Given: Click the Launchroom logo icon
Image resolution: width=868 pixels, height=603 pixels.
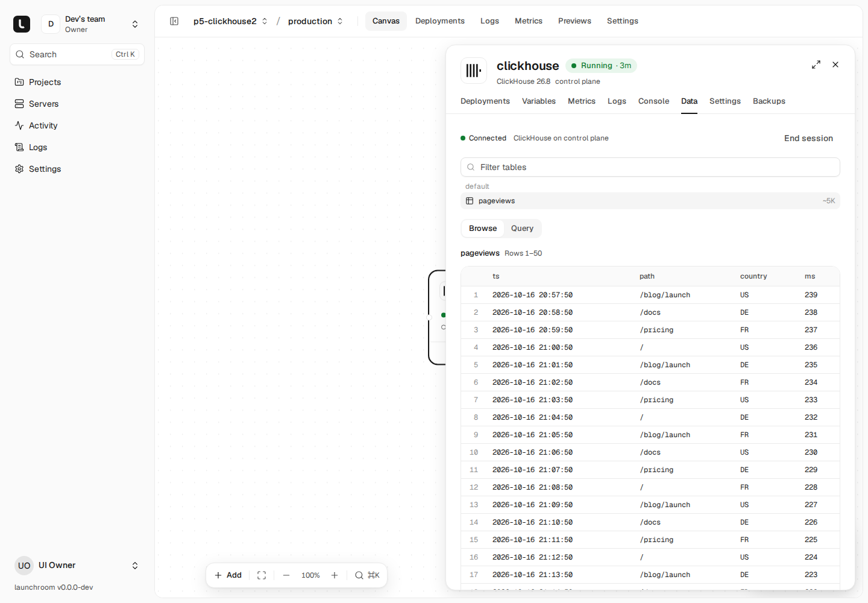Looking at the screenshot, I should [22, 24].
